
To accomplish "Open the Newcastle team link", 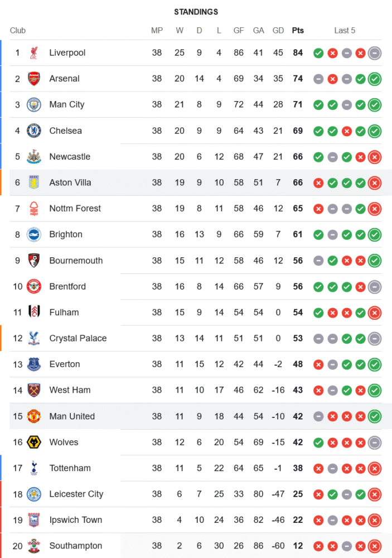I will coord(70,157).
